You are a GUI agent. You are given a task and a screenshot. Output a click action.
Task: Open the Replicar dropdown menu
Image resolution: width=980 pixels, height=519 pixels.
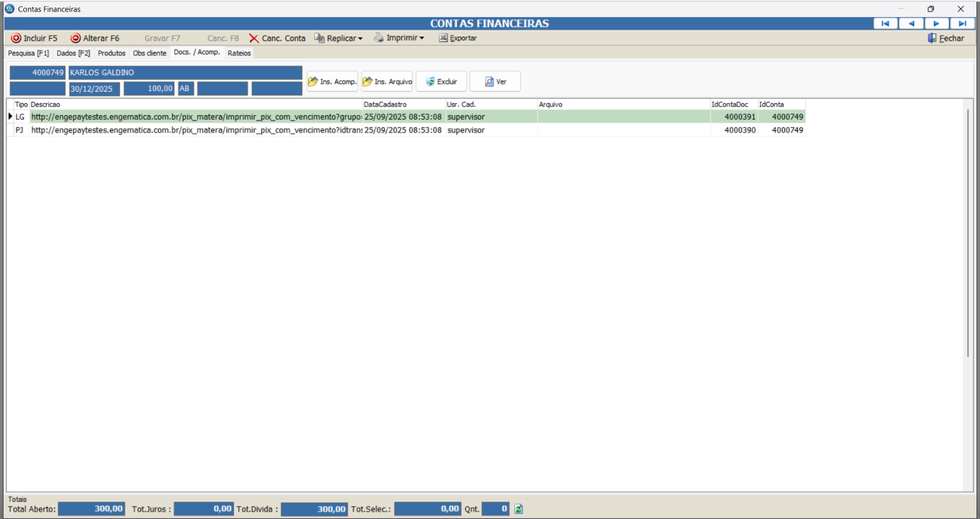pyautogui.click(x=339, y=38)
